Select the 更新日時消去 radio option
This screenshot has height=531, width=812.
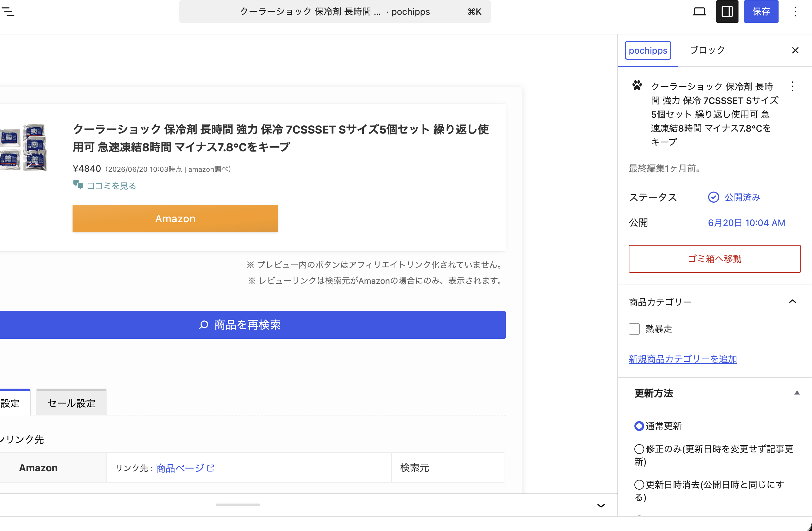(639, 485)
